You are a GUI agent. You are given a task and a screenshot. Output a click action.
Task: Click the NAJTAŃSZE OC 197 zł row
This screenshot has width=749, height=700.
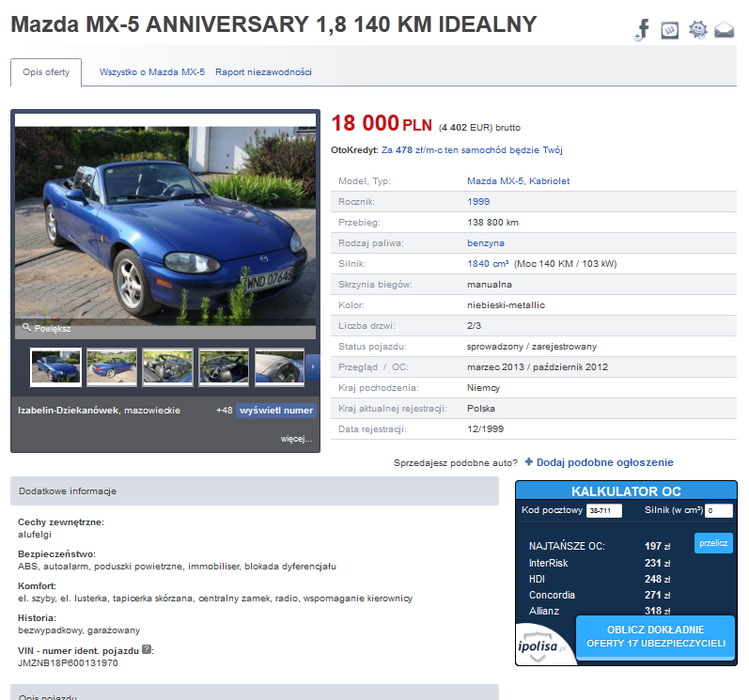[x=600, y=546]
